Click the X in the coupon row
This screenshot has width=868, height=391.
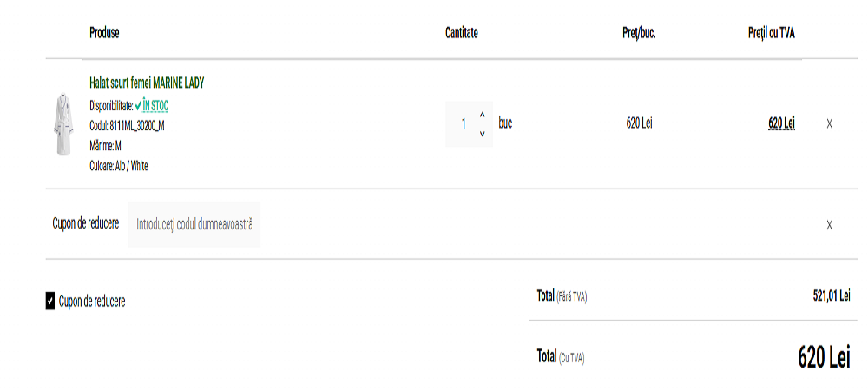(x=829, y=225)
